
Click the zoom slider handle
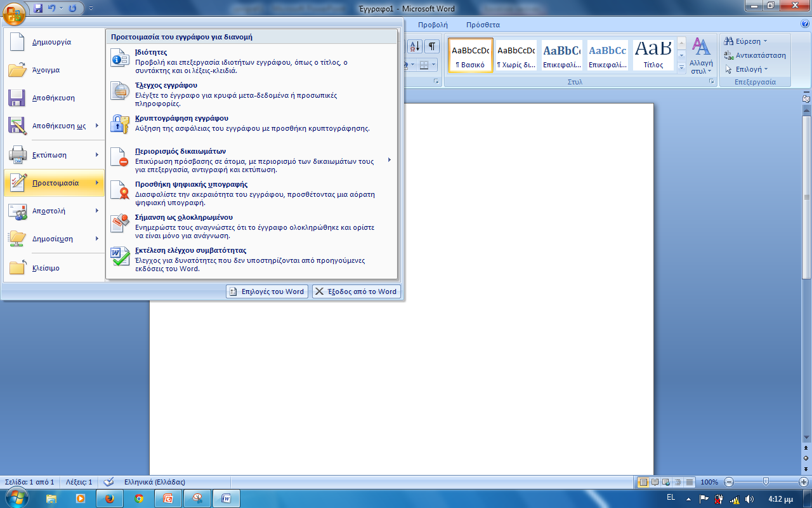point(766,482)
